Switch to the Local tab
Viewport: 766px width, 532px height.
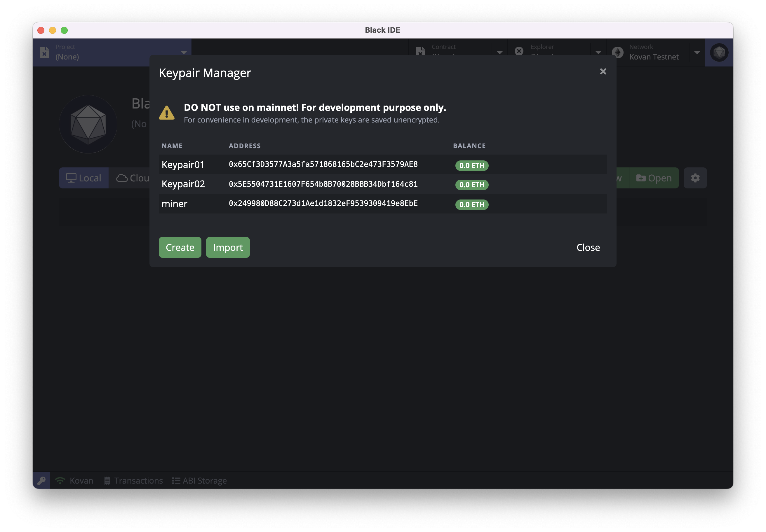click(84, 178)
